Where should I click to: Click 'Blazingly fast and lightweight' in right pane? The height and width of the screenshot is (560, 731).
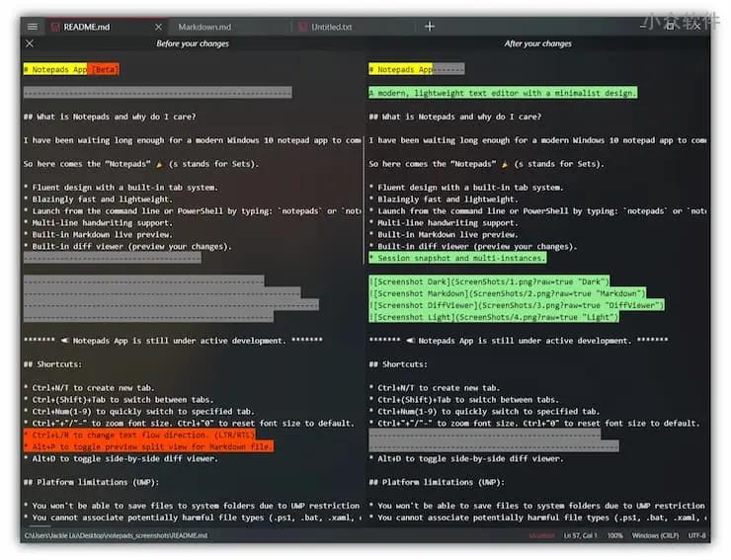pyautogui.click(x=444, y=200)
